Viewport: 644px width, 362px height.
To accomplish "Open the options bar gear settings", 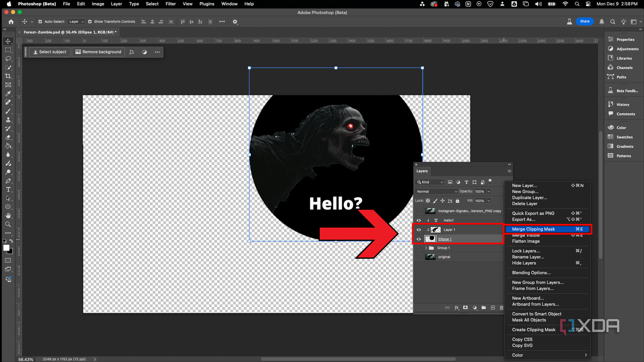I will click(x=235, y=22).
